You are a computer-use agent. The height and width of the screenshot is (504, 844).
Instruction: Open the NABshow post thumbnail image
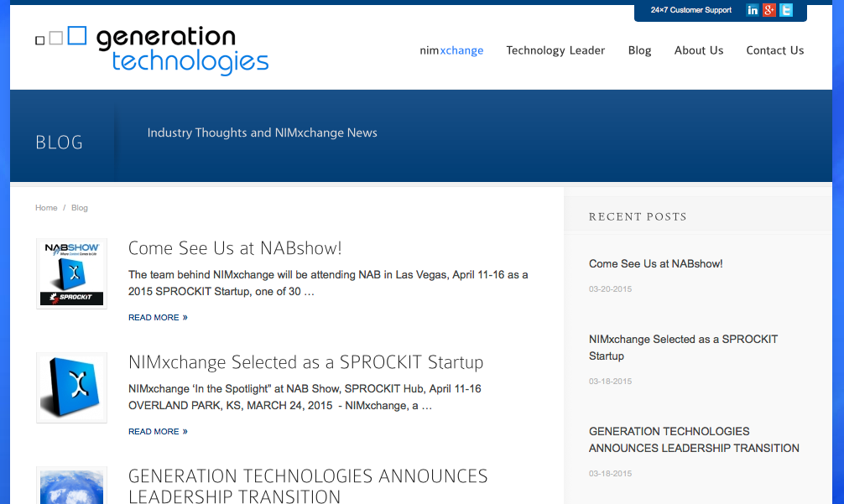(x=71, y=273)
